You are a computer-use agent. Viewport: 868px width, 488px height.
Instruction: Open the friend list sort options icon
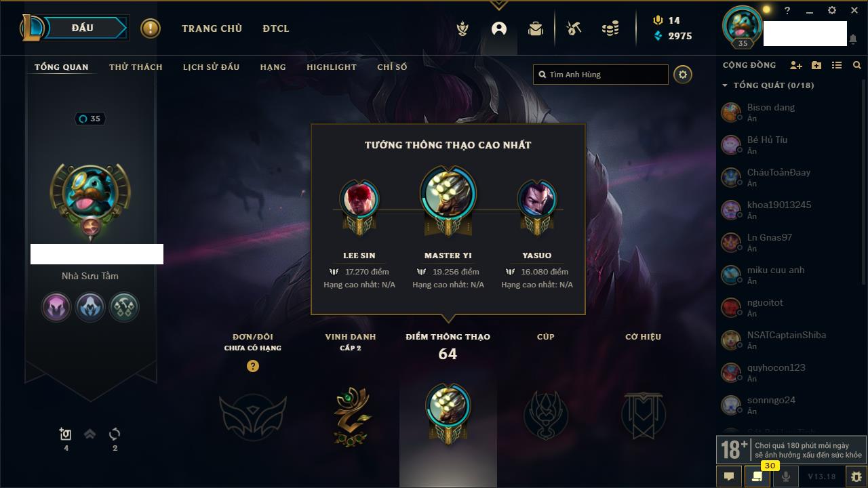click(837, 66)
